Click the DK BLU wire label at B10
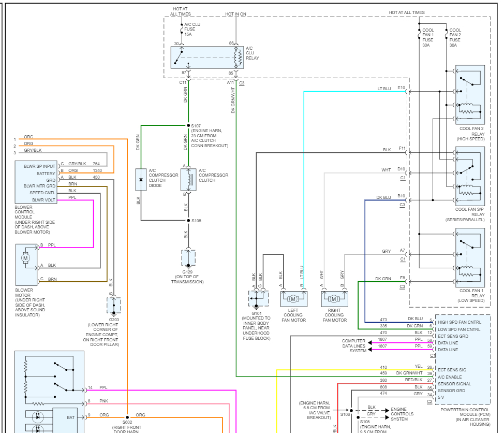The height and width of the screenshot is (433, 504). (x=384, y=197)
